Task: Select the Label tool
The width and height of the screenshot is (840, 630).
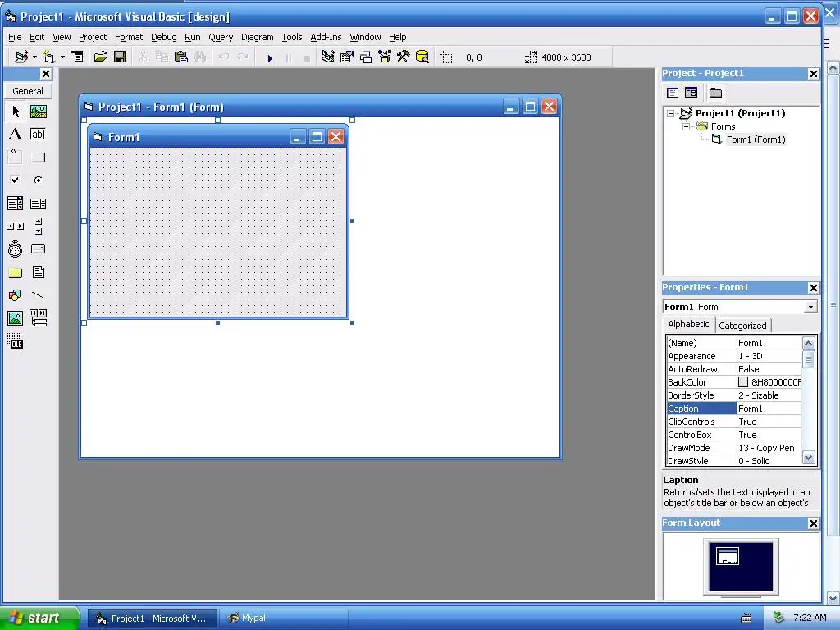Action: click(16, 134)
